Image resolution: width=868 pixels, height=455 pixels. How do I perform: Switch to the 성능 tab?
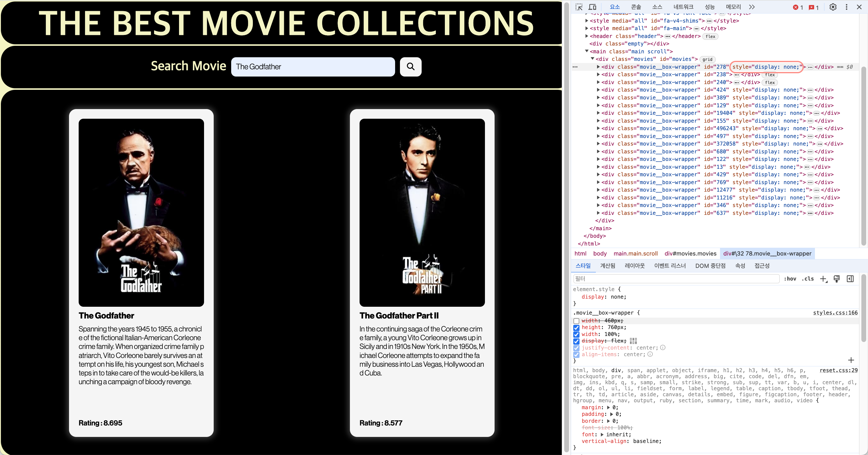[710, 7]
